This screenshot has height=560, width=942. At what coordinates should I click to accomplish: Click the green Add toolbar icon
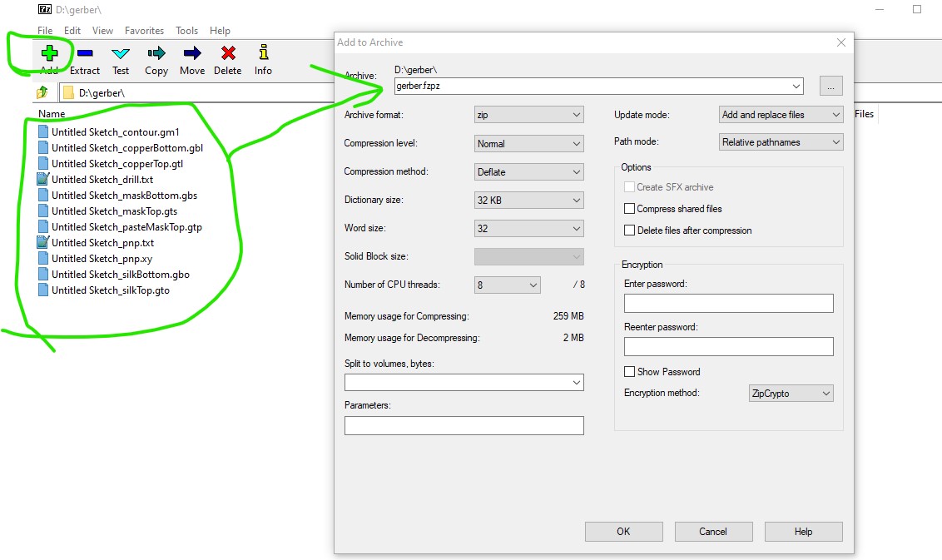(x=49, y=53)
